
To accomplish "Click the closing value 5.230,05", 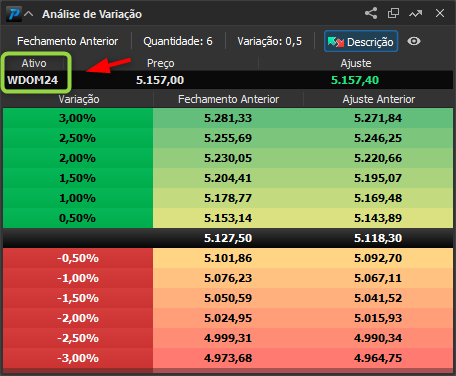I will (x=228, y=158).
